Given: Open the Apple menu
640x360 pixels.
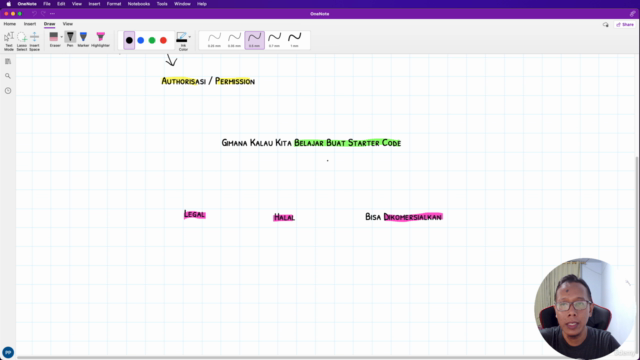Looking at the screenshot, I should (9, 4).
